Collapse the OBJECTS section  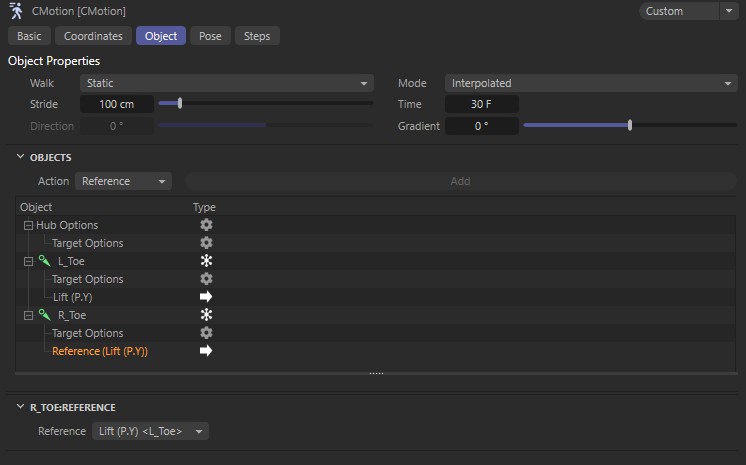pyautogui.click(x=20, y=157)
